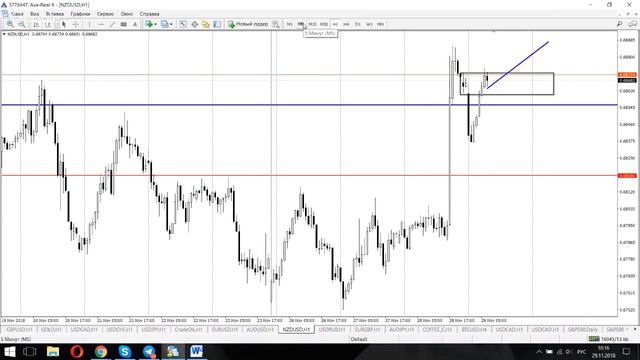Open Microsoft Word from the taskbar
The height and width of the screenshot is (360, 640).
coord(197,351)
